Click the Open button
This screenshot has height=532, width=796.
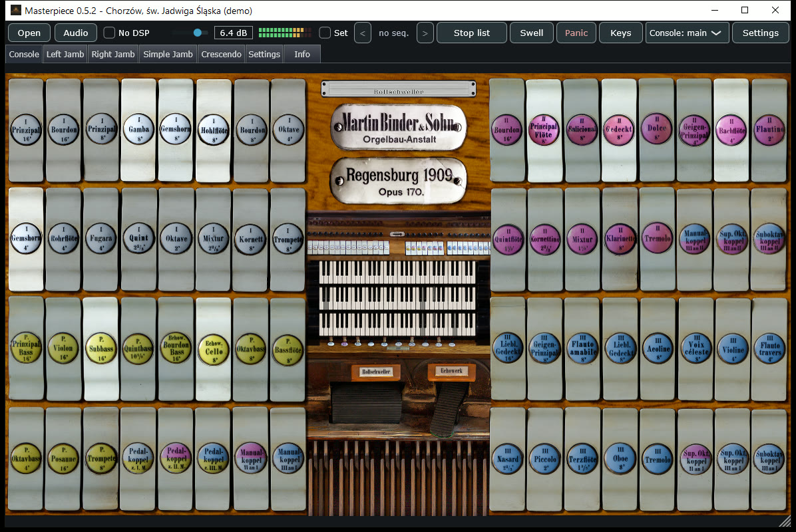coord(29,33)
